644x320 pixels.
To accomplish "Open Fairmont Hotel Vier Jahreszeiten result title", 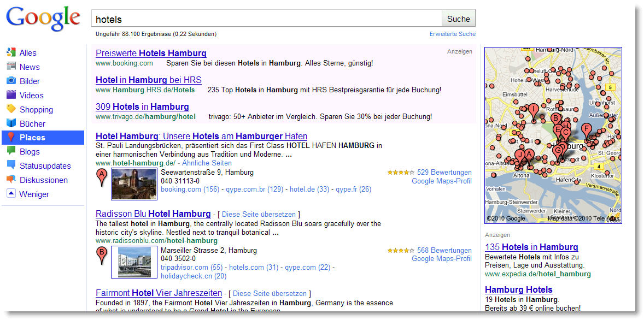I will click(x=159, y=293).
